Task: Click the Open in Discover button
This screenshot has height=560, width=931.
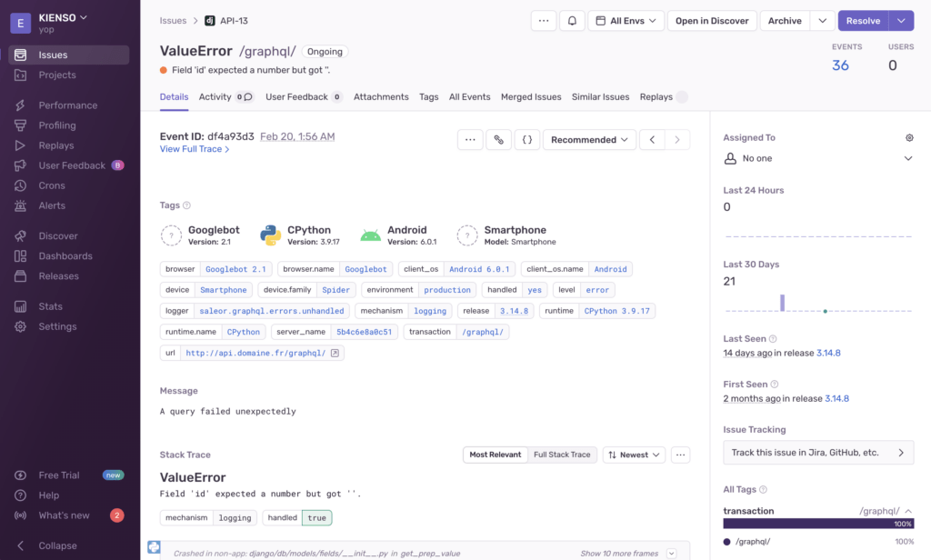Action: (712, 21)
